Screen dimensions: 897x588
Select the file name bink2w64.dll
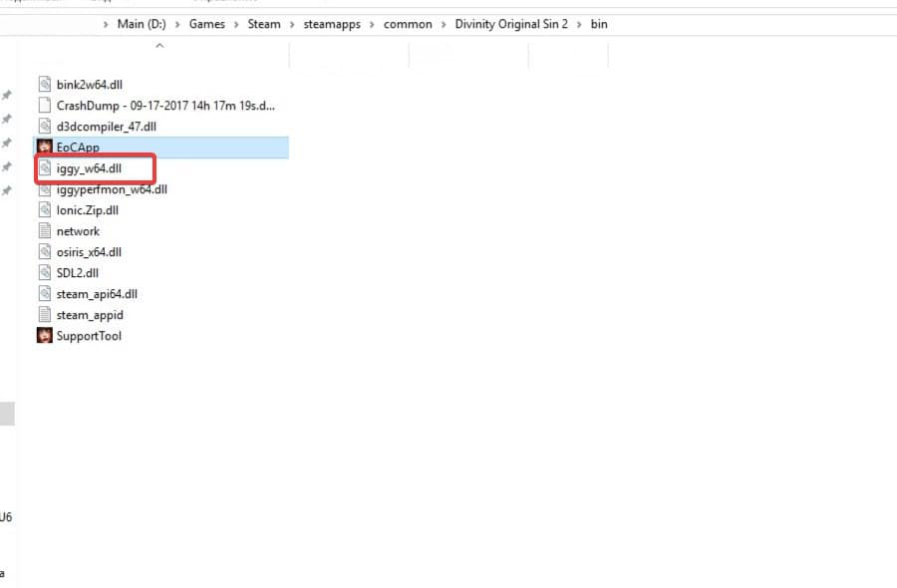(x=90, y=85)
